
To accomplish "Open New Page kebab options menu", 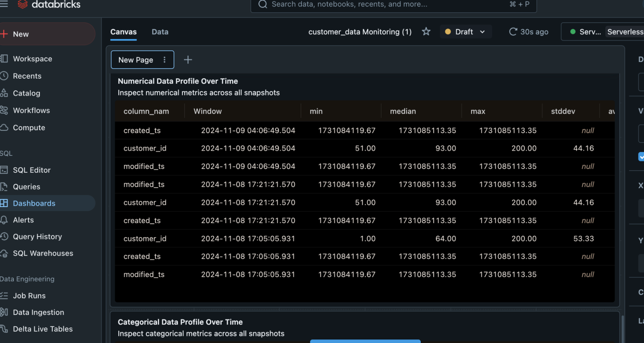I will (x=164, y=60).
